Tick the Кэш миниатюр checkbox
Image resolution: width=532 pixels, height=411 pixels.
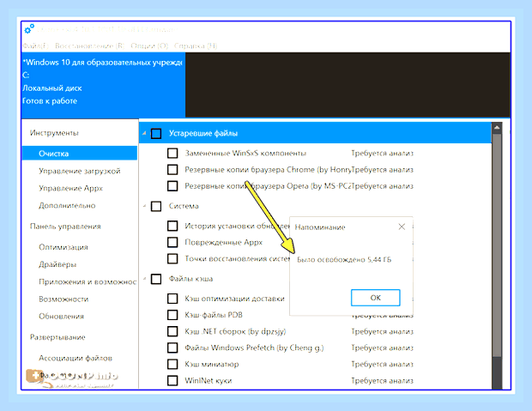click(172, 364)
